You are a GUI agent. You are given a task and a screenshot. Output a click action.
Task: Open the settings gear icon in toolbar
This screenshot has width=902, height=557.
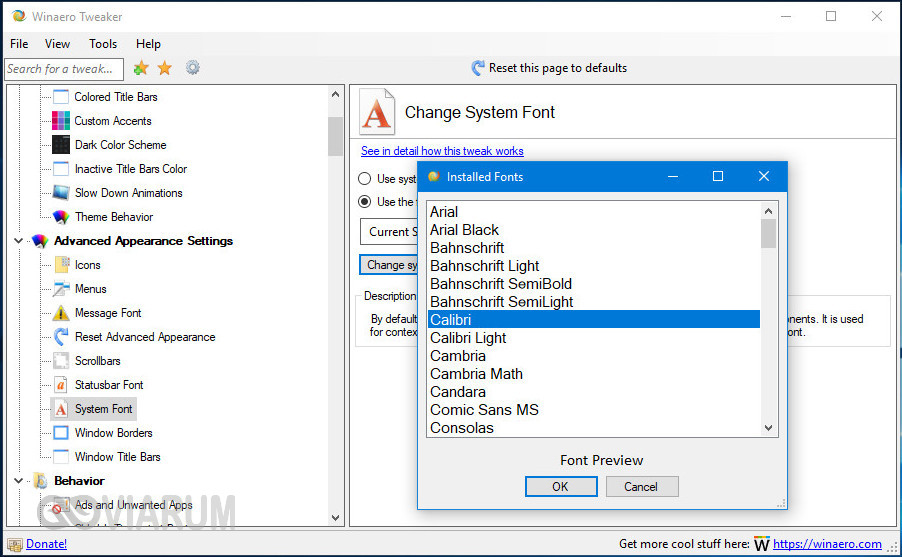click(x=193, y=68)
